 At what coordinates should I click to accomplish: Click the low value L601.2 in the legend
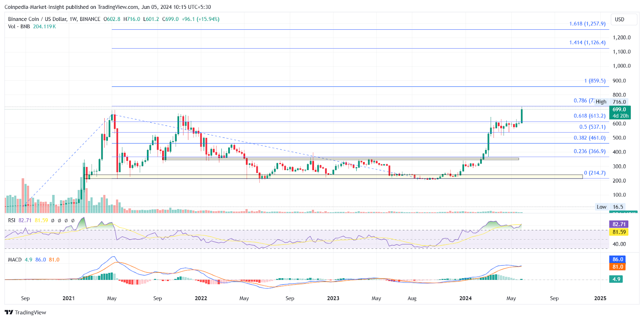151,19
